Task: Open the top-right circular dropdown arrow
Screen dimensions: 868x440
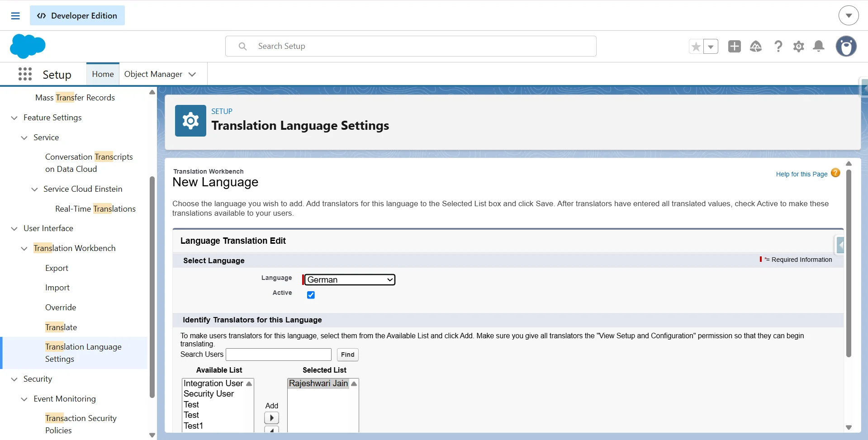Action: [849, 15]
